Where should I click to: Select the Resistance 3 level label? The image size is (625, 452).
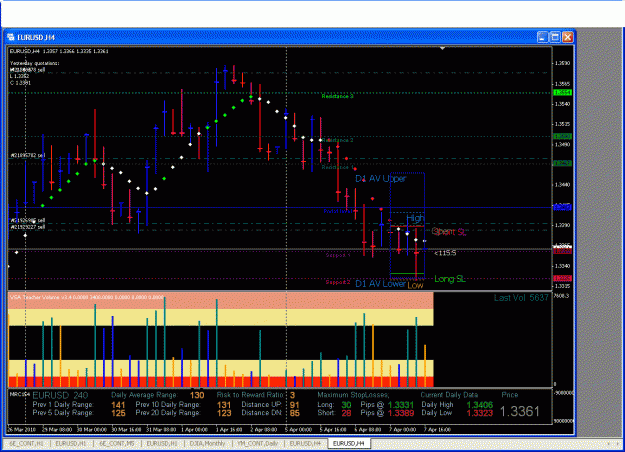[338, 96]
